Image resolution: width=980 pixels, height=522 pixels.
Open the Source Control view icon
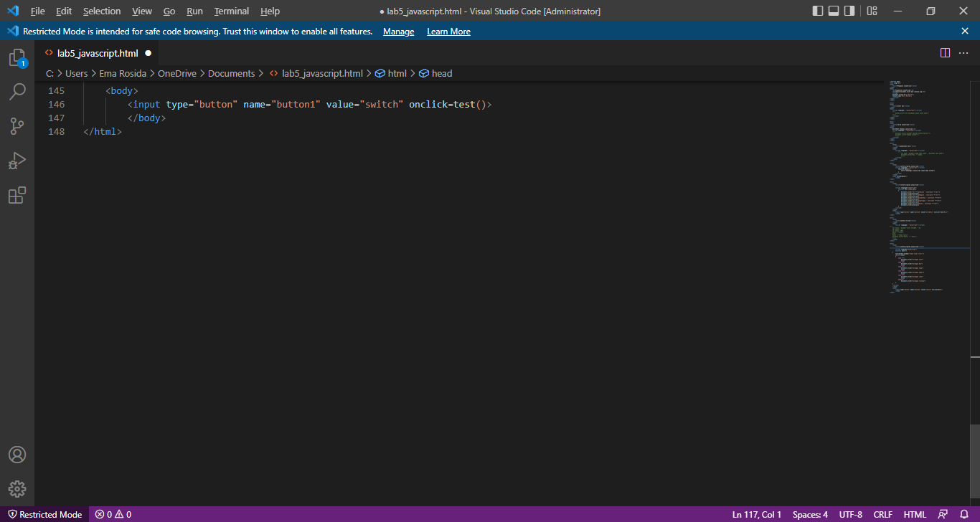[x=17, y=126]
